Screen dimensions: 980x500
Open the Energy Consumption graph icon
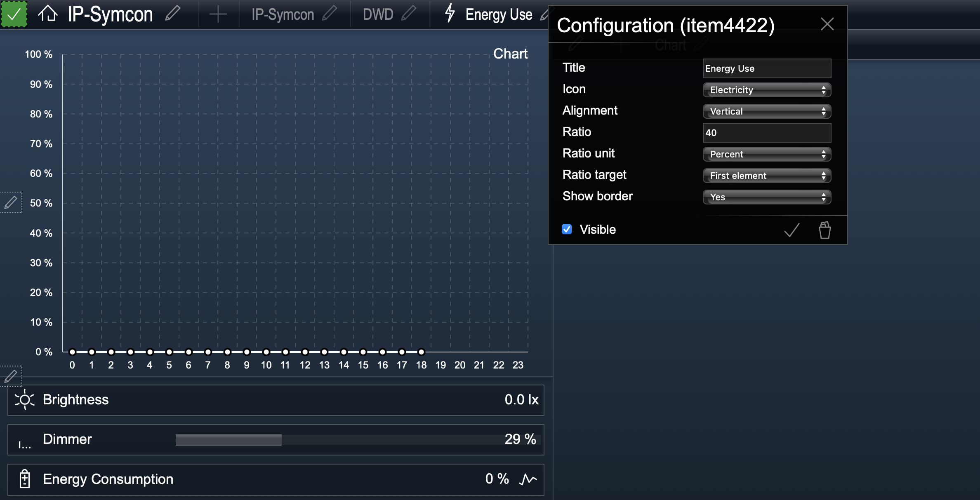(528, 479)
